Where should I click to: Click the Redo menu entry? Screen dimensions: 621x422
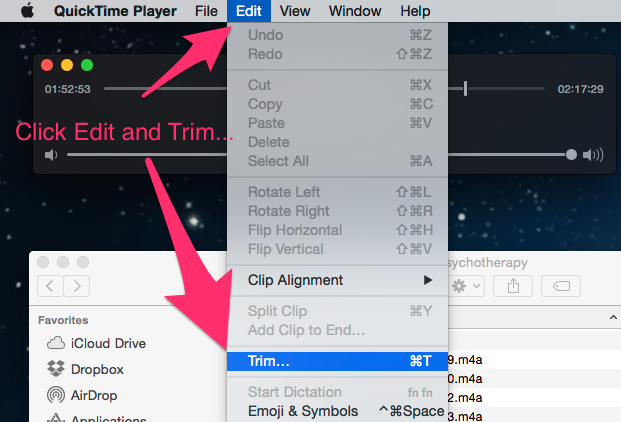pos(337,54)
